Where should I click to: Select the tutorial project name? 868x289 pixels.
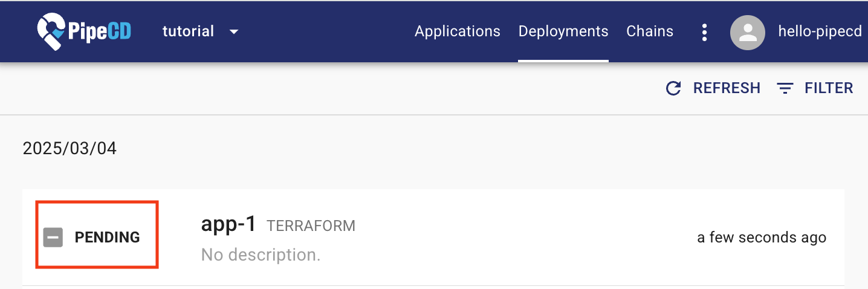pos(188,31)
